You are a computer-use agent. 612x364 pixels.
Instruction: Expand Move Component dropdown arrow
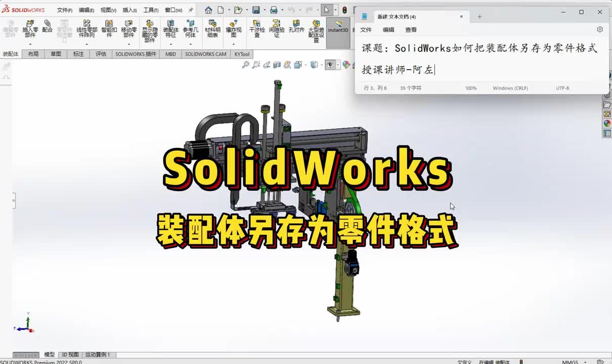point(129,44)
